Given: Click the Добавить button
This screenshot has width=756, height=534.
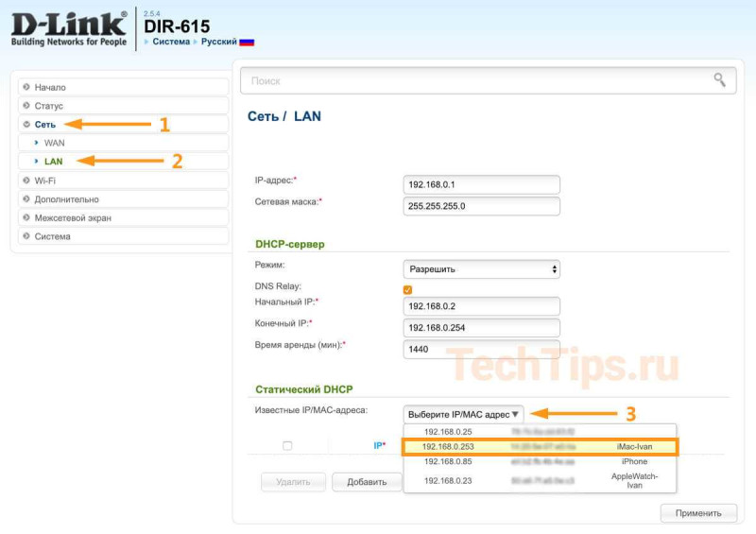Looking at the screenshot, I should click(367, 482).
